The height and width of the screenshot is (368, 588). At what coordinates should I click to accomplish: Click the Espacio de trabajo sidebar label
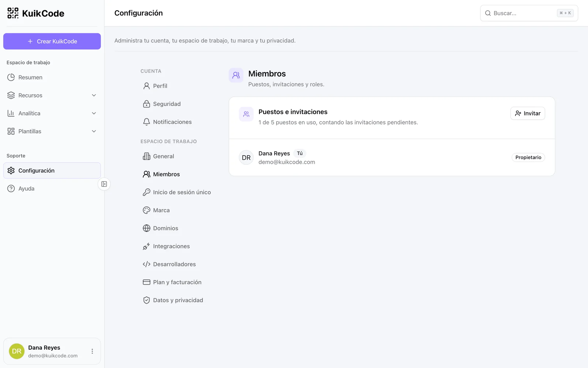(x=28, y=63)
